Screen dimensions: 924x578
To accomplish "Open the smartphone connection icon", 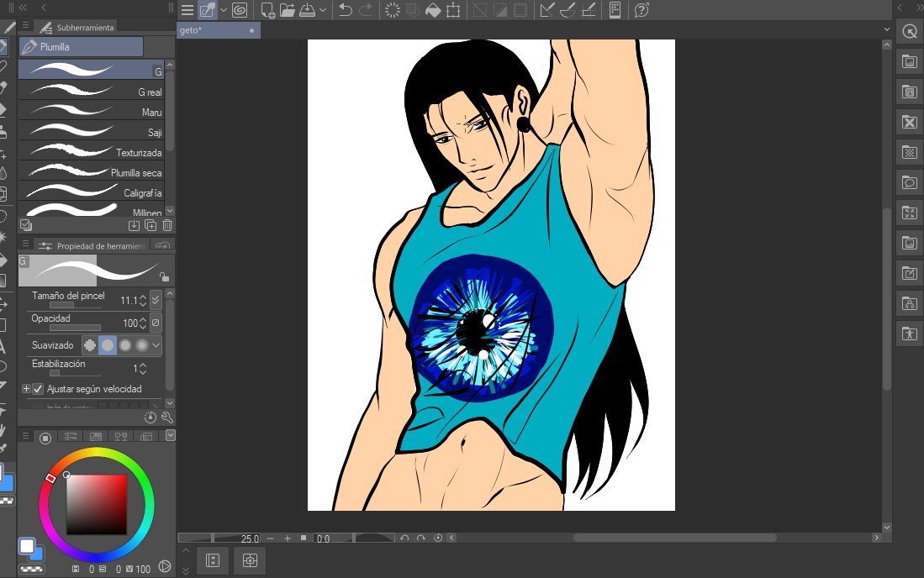I will [x=615, y=10].
